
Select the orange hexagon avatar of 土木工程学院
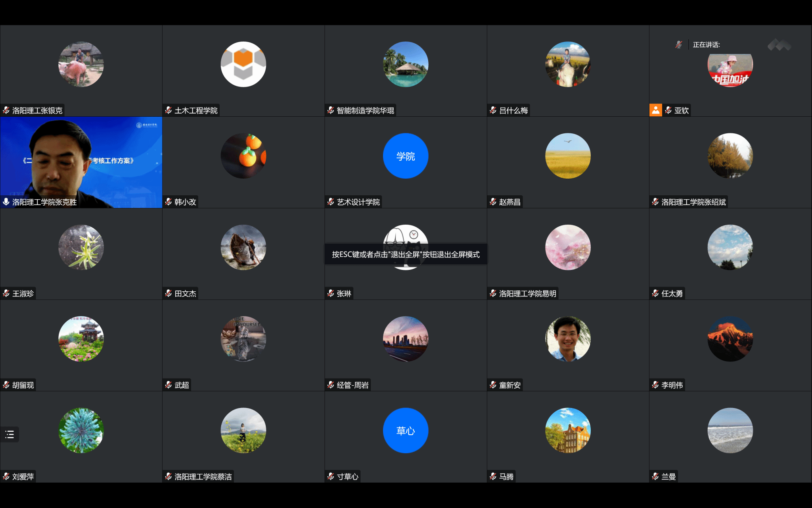point(243,64)
